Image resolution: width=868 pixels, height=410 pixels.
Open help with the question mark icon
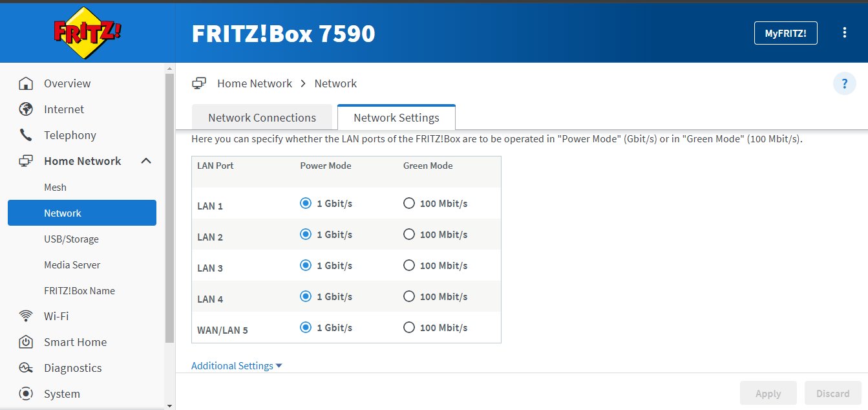844,84
